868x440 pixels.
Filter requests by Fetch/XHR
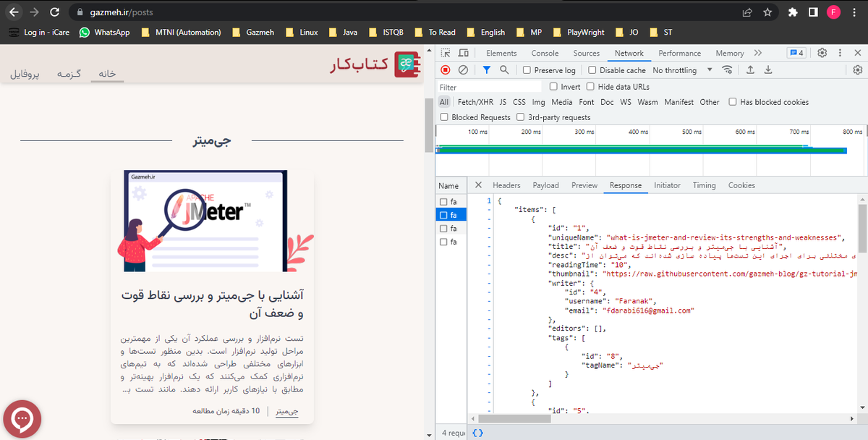pyautogui.click(x=475, y=102)
